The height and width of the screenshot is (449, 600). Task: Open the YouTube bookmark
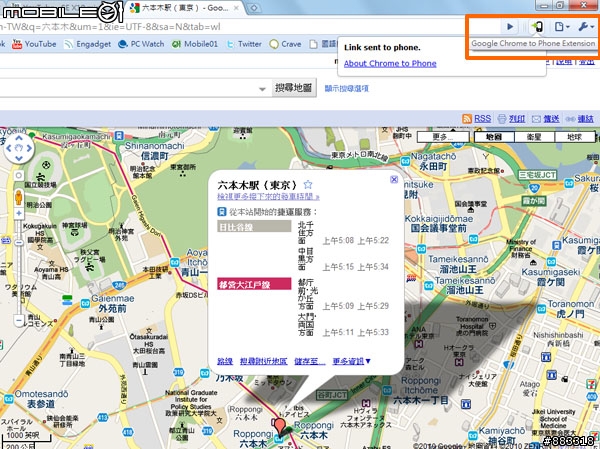pyautogui.click(x=34, y=44)
